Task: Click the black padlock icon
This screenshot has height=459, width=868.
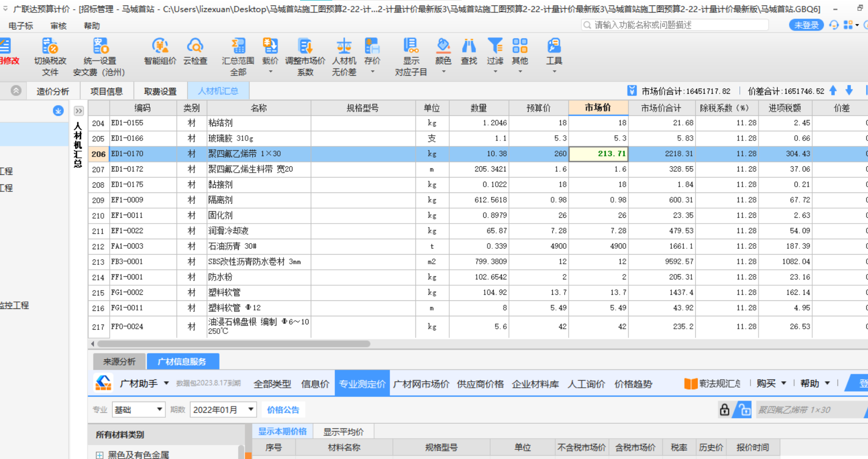Action: click(x=724, y=410)
